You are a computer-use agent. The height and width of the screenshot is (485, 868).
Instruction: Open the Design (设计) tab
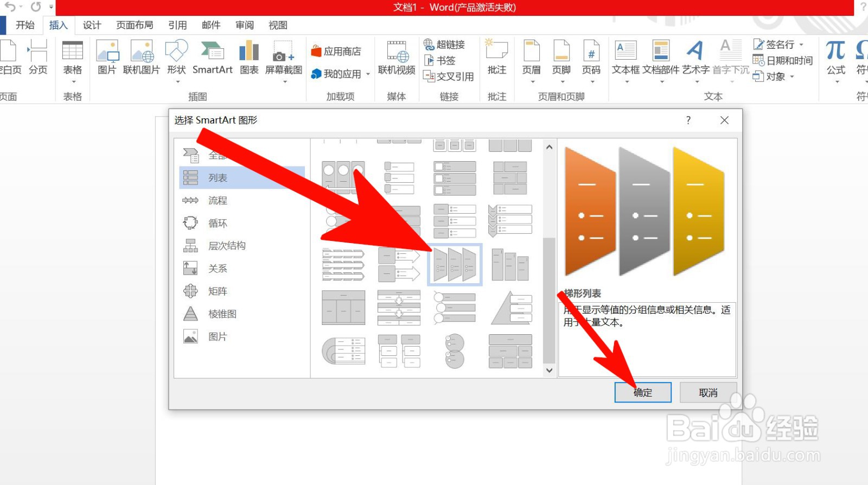[92, 25]
